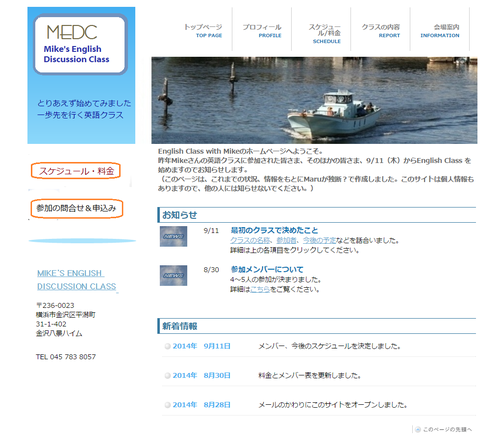
Task: Open the クラスの名称 link
Action: [250, 240]
